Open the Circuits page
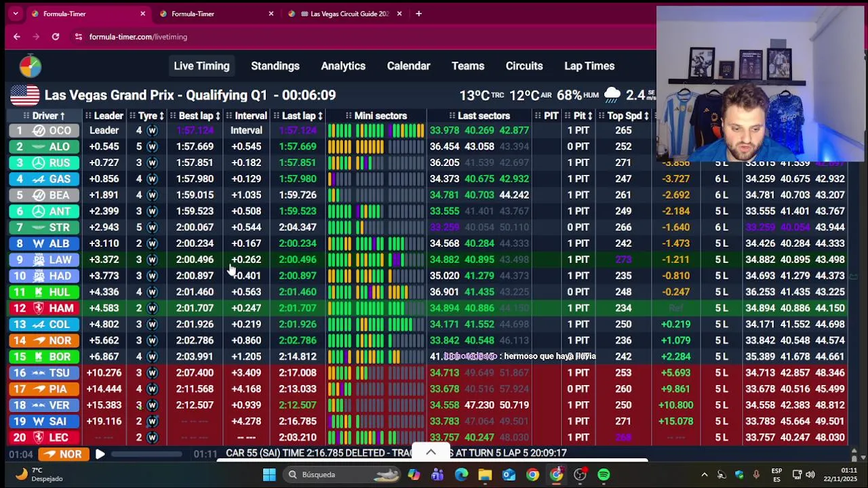 [x=524, y=66]
